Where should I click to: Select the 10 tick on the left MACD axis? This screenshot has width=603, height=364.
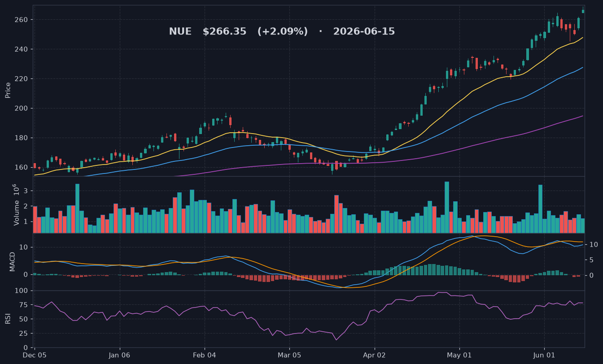pyautogui.click(x=24, y=247)
